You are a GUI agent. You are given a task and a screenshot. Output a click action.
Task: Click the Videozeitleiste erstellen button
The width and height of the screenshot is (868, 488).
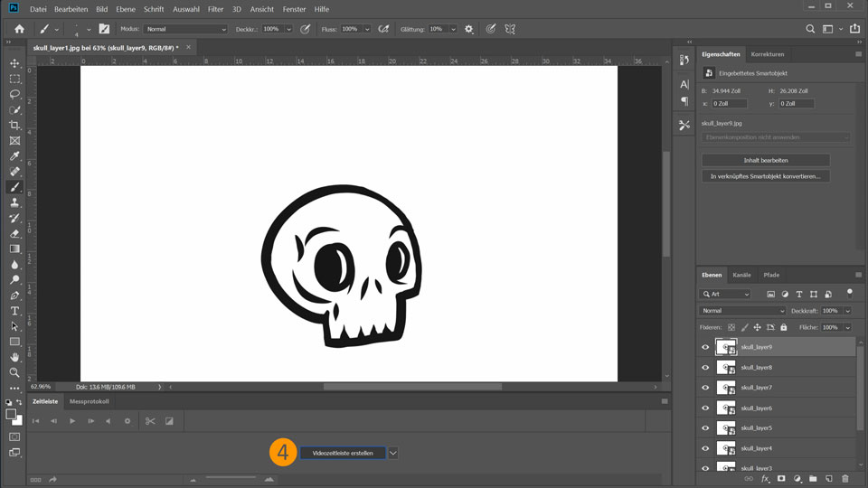click(343, 453)
